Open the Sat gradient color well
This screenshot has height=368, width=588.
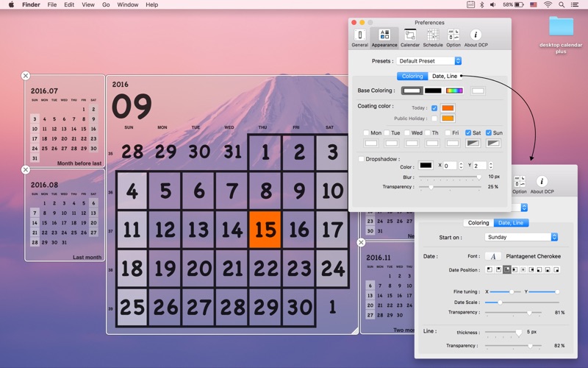473,143
